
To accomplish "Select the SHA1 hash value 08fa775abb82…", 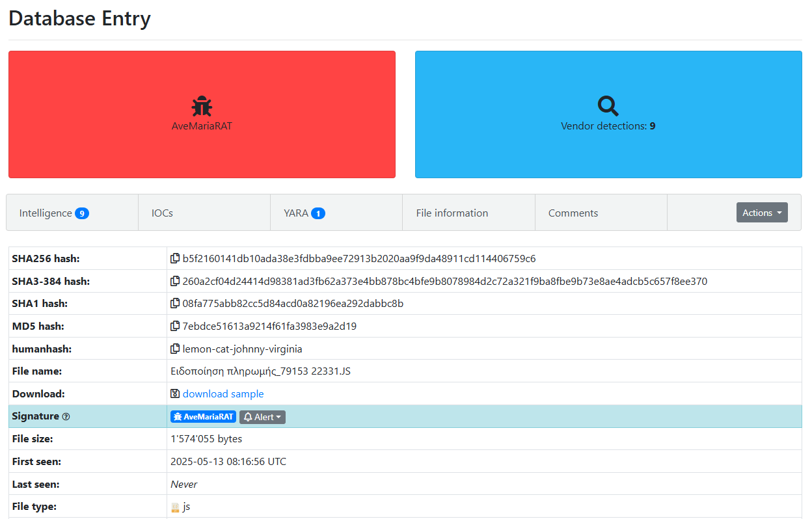I will pyautogui.click(x=293, y=304).
